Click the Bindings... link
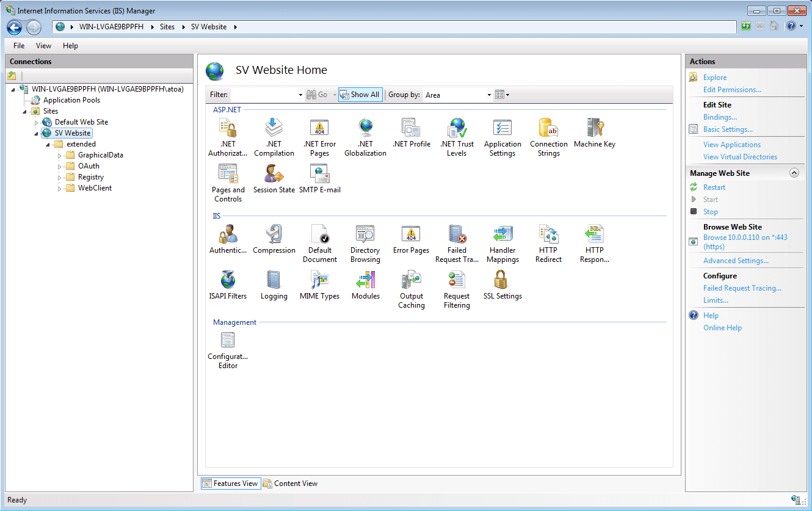The image size is (812, 511). coord(720,117)
